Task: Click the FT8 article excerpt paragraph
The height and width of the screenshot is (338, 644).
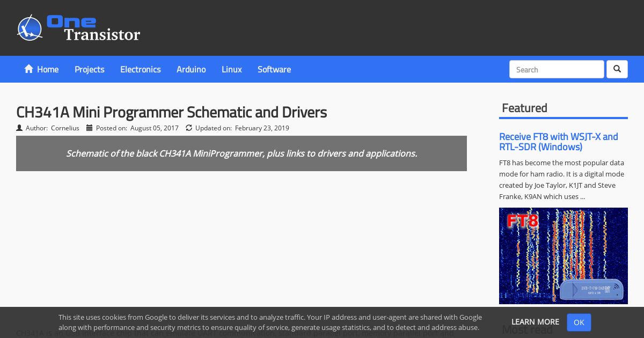Action: coord(561,180)
